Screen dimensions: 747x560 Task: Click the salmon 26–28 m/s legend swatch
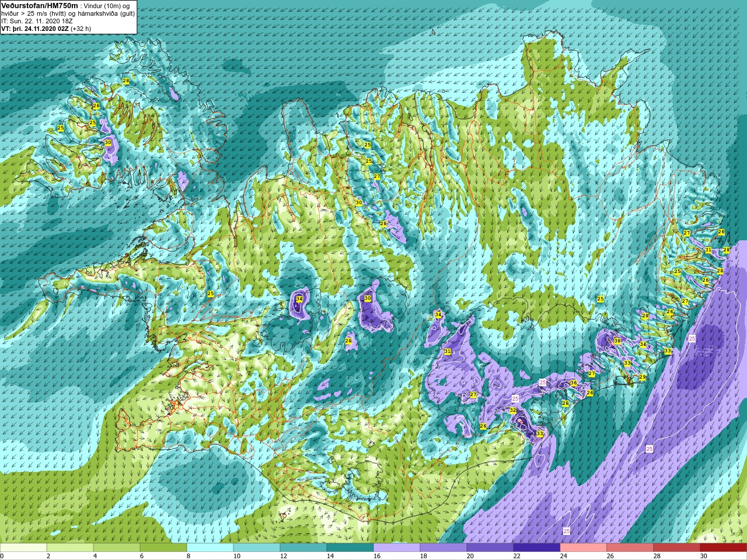[x=630, y=548]
